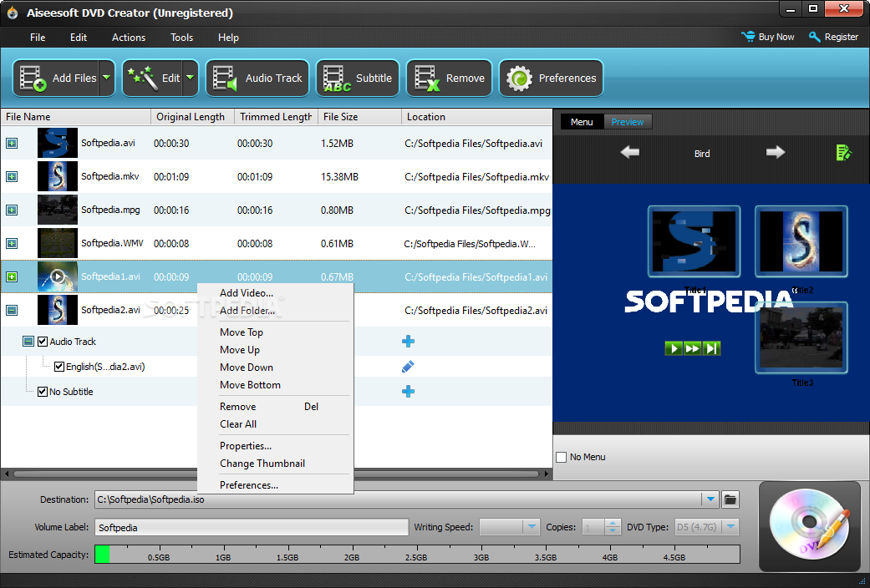
Task: Add a subtitle with plus icon
Action: (408, 392)
